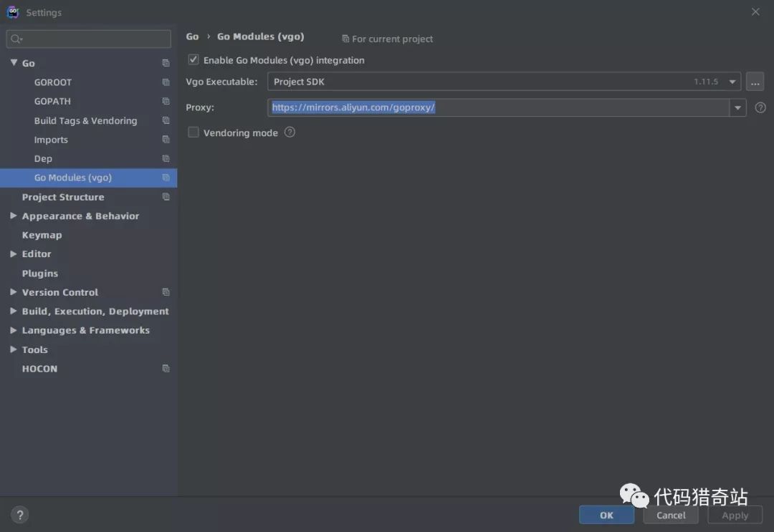Select GOPATH in settings tree

click(52, 101)
